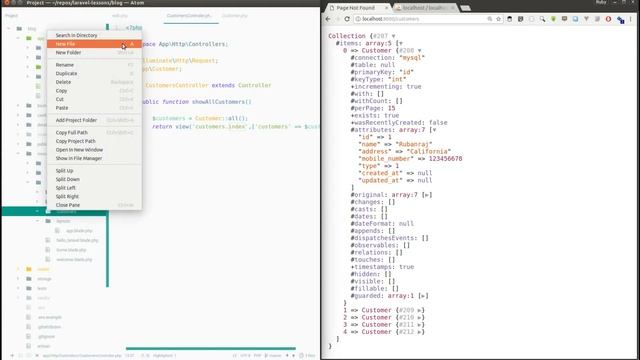The width and height of the screenshot is (640, 360).
Task: Choose Split Right from context menu
Action: 94,196
